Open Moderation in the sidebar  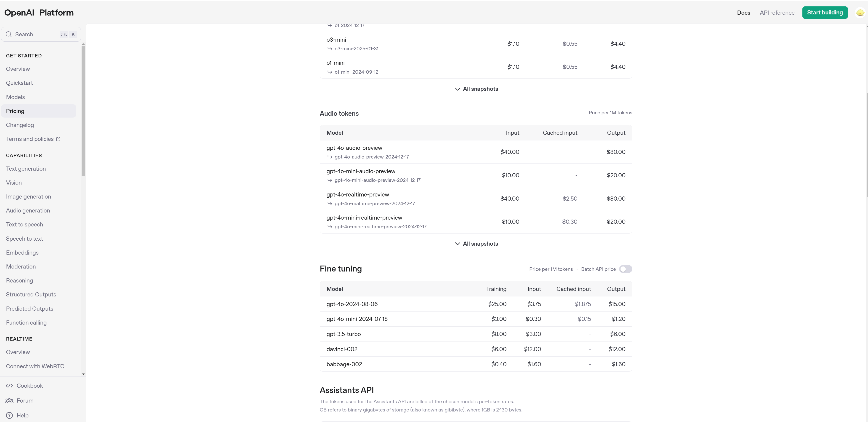[21, 266]
